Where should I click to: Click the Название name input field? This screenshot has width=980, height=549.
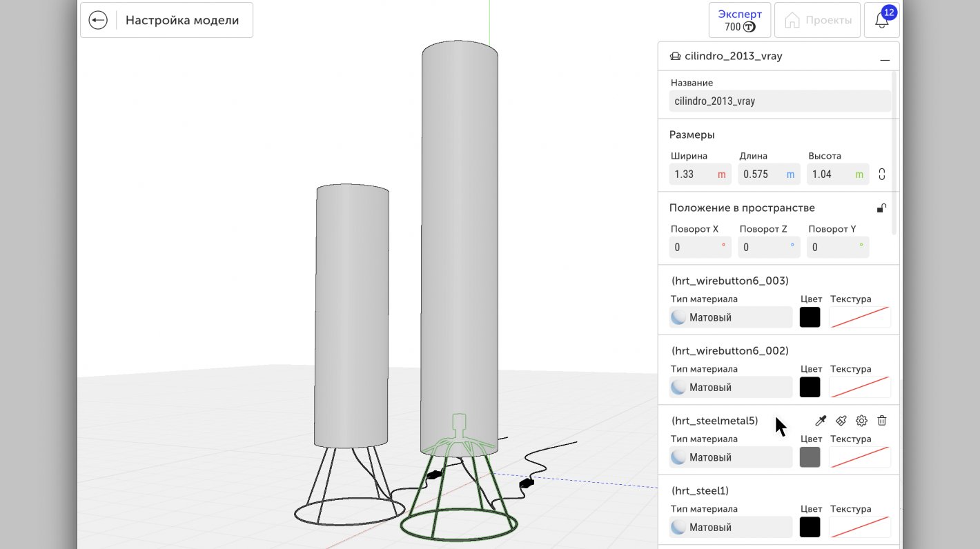click(x=780, y=101)
